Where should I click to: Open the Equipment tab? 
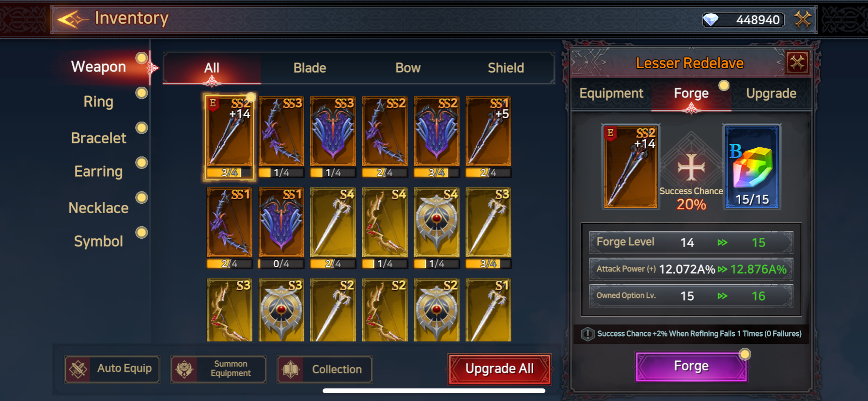coord(611,93)
